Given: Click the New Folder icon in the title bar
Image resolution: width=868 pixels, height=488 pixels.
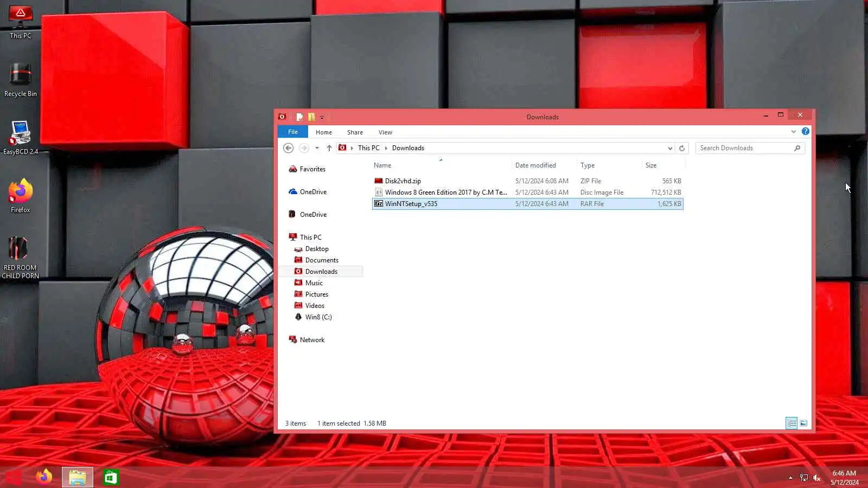Looking at the screenshot, I should (x=311, y=117).
